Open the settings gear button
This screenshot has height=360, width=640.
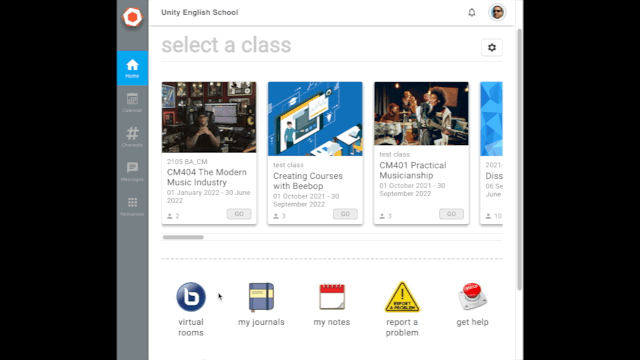pos(492,47)
